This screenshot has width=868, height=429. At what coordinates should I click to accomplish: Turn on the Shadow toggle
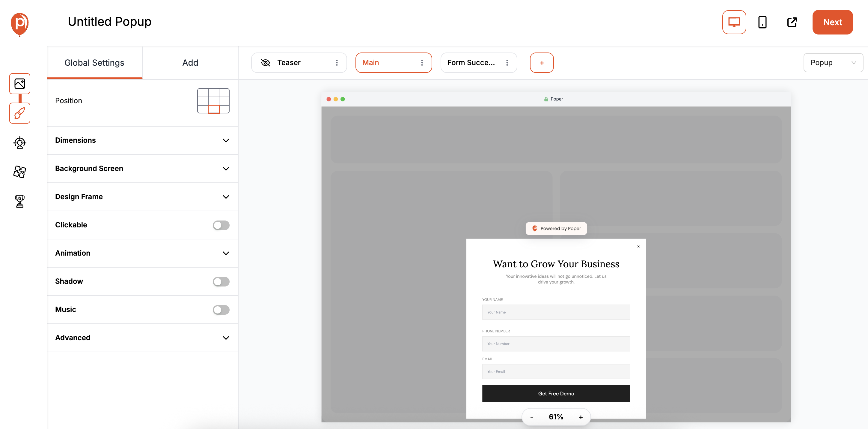click(x=221, y=281)
